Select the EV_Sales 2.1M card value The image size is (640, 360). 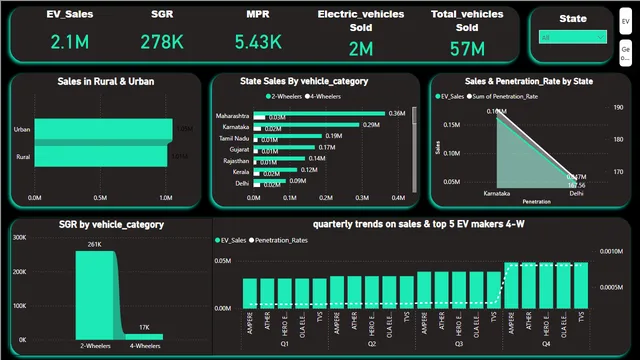(70, 42)
